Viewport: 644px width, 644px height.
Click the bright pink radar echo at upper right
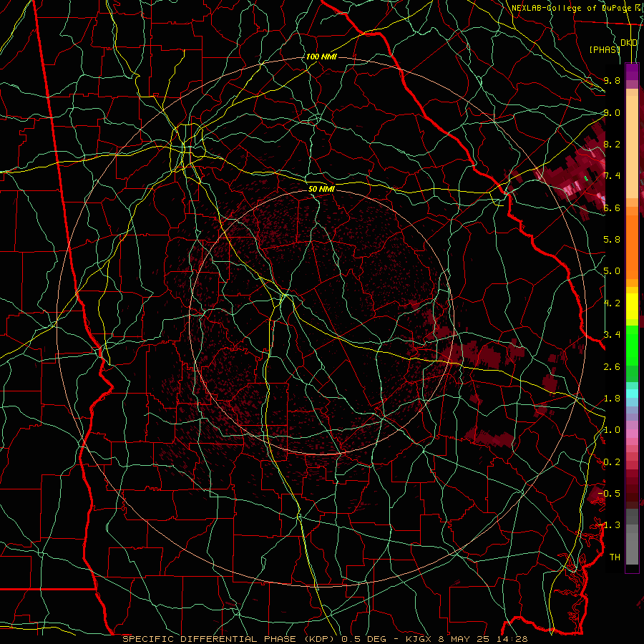[x=573, y=187]
